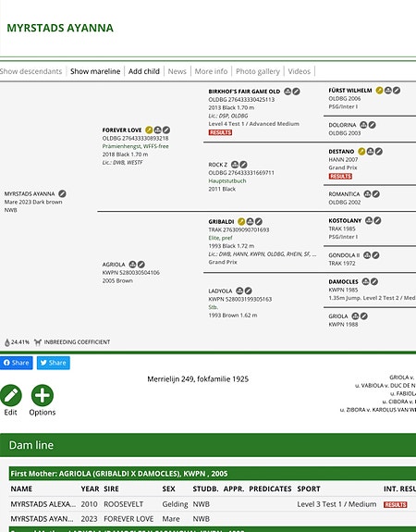This screenshot has width=416, height=532.
Task: Click the Facebook Share button
Action: pos(17,363)
